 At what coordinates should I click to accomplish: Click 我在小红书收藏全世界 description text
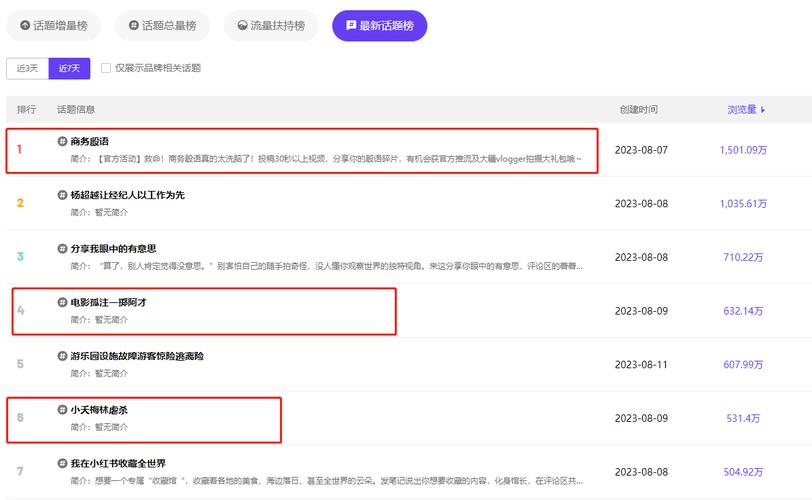pyautogui.click(x=327, y=481)
